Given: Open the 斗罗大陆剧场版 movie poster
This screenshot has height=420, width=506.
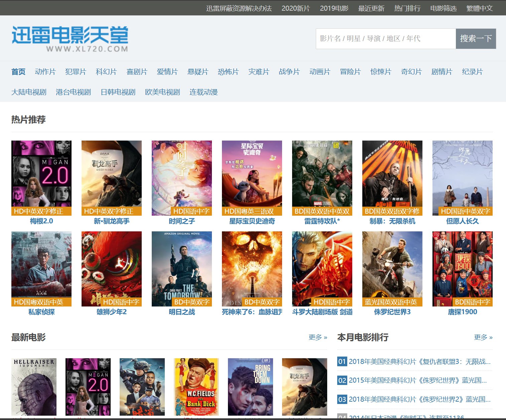Looking at the screenshot, I should point(322,269).
